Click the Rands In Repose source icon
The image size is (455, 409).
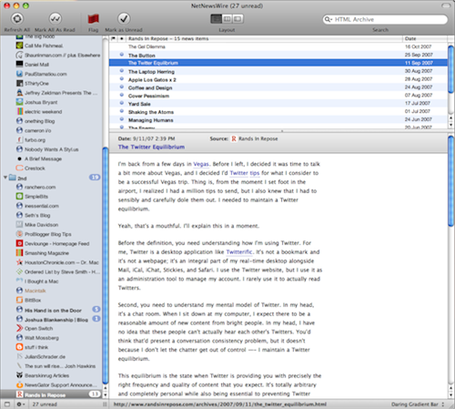tap(234, 139)
